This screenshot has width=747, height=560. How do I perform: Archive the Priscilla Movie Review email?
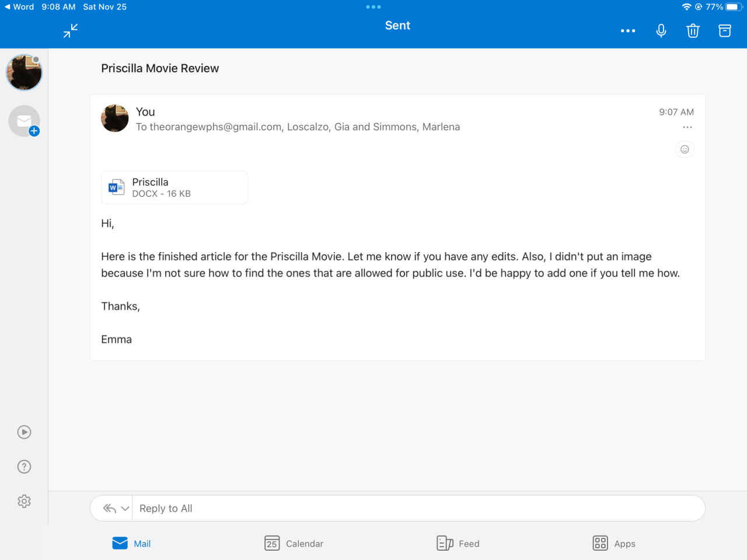pos(725,31)
